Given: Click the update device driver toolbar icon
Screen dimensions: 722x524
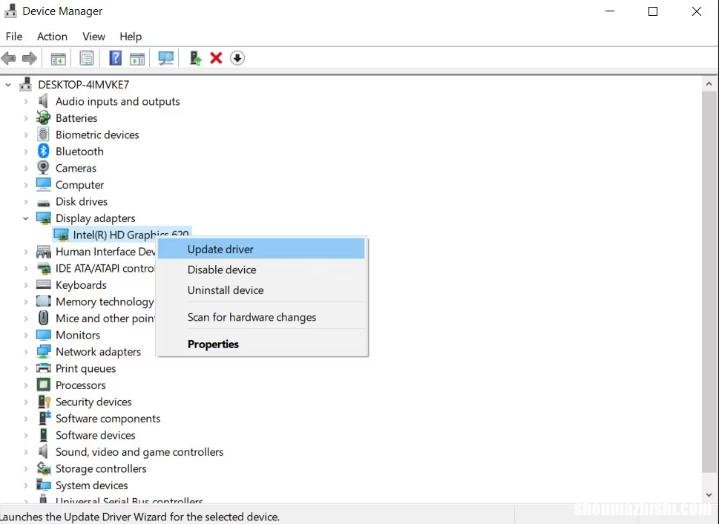Looking at the screenshot, I should pyautogui.click(x=195, y=58).
